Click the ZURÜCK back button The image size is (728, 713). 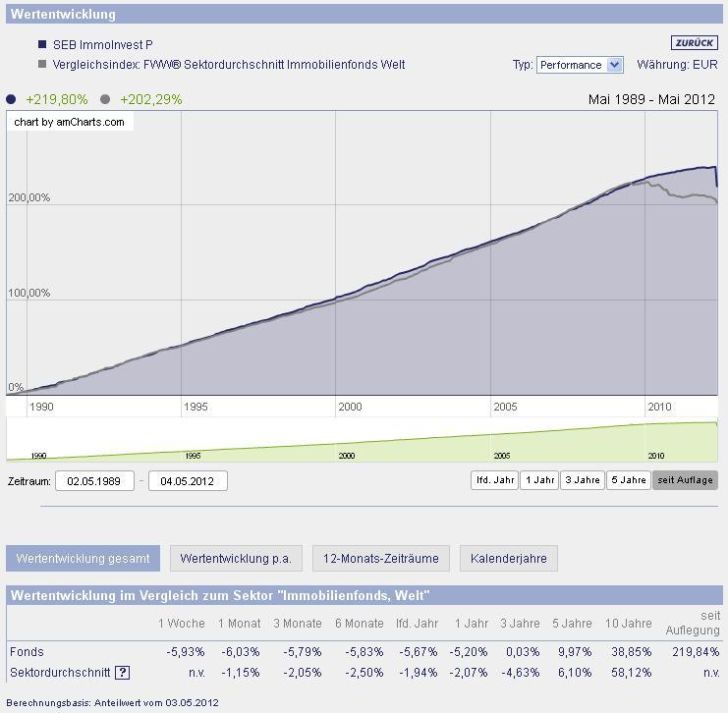pyautogui.click(x=695, y=42)
